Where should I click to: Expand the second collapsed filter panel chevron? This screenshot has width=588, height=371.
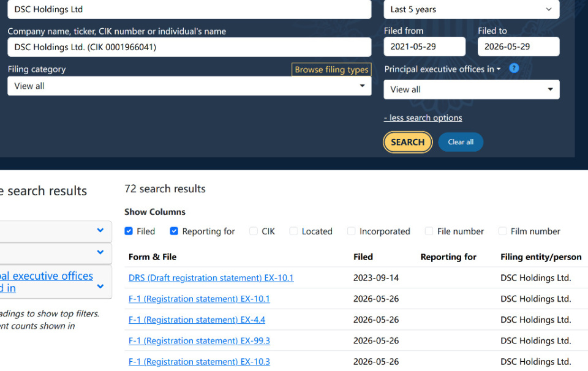100,252
